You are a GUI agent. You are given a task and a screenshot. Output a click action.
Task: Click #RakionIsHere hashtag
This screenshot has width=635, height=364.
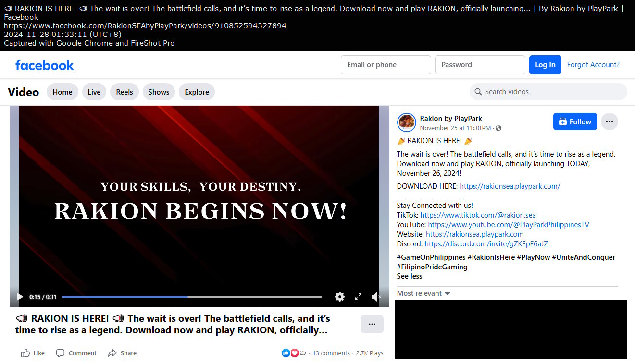[491, 257]
